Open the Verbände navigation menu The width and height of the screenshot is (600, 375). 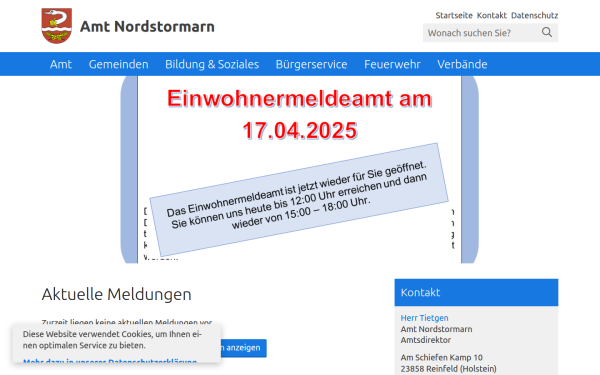(x=462, y=64)
